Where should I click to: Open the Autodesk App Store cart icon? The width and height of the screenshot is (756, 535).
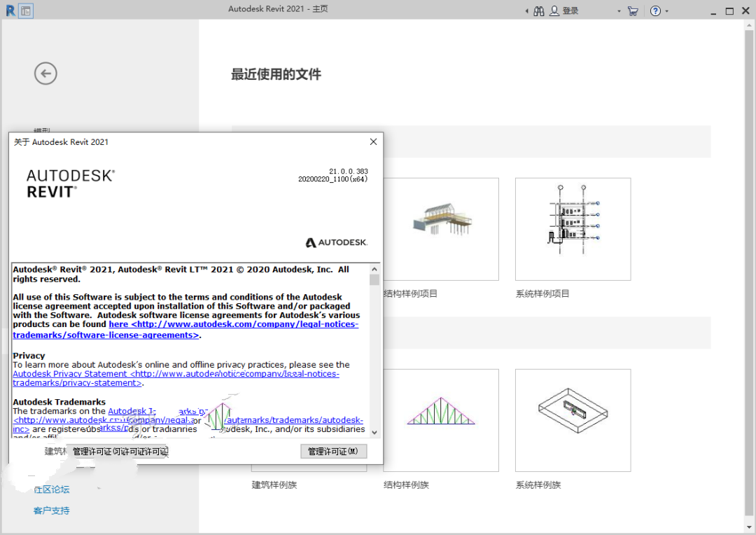pyautogui.click(x=633, y=11)
